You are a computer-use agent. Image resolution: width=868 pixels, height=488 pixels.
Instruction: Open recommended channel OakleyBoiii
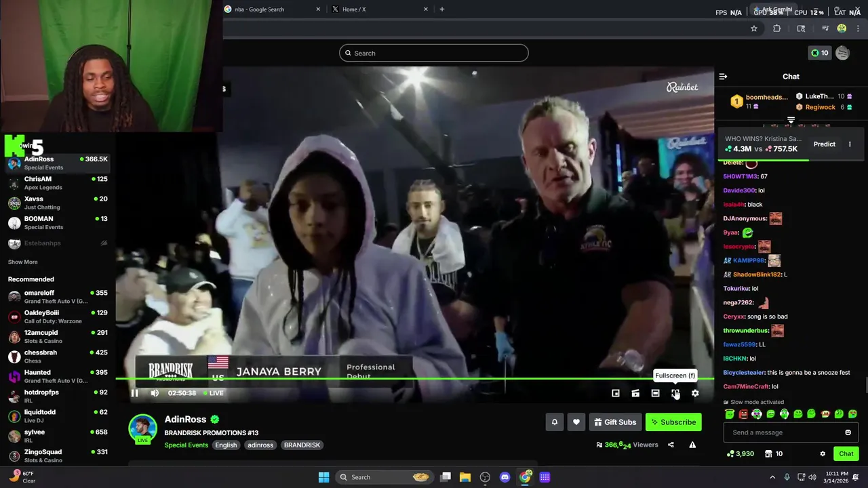point(58,317)
